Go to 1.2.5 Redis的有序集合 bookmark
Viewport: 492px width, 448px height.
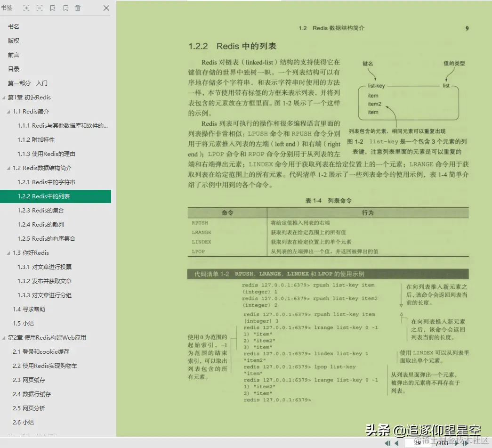[x=46, y=238]
